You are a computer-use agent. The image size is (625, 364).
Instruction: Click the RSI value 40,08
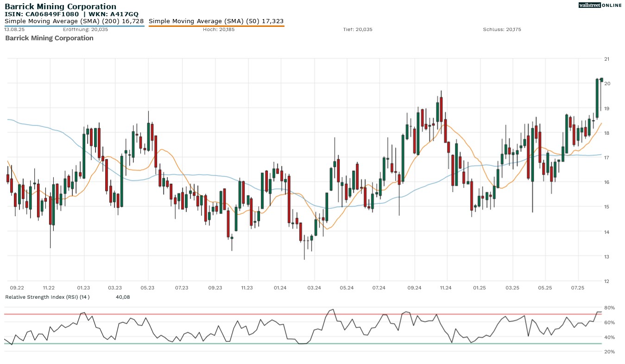tap(123, 297)
